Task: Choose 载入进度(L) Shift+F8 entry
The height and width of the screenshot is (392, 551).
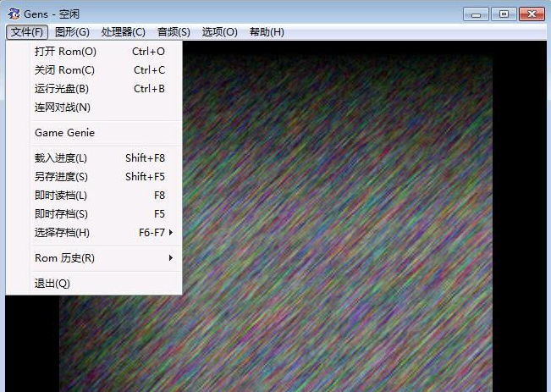Action: pos(94,157)
